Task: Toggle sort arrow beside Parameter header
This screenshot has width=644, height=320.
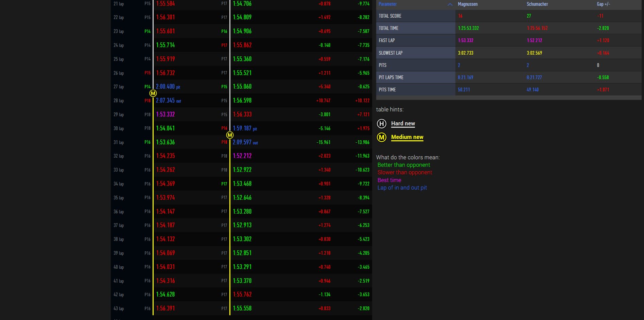Action: click(x=450, y=4)
